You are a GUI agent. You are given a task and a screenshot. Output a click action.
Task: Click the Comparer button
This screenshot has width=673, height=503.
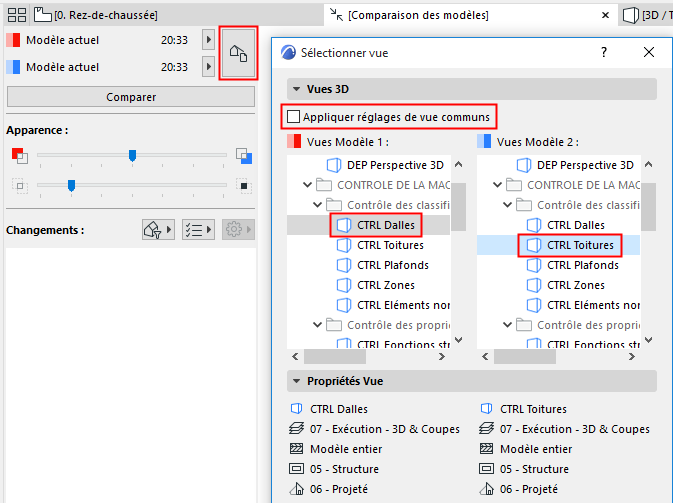131,97
